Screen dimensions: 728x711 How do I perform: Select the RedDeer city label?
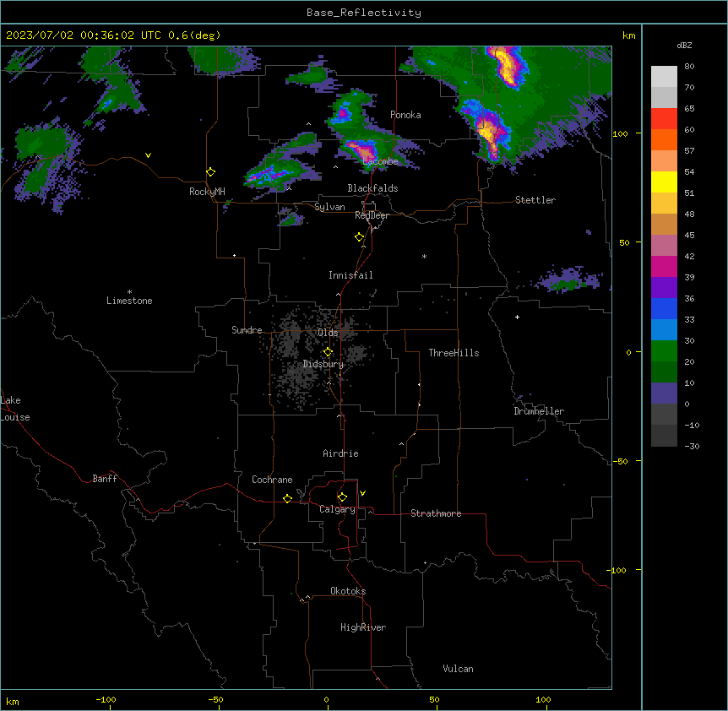pyautogui.click(x=372, y=215)
